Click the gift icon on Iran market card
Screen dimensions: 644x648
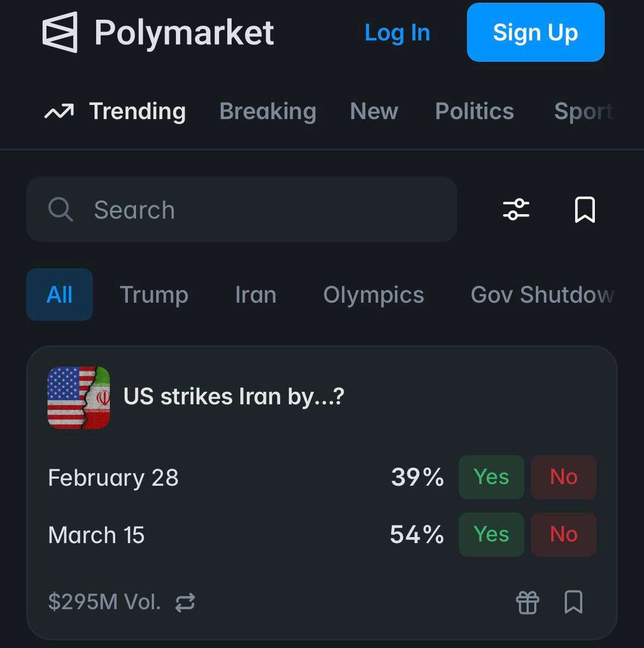[x=527, y=603]
